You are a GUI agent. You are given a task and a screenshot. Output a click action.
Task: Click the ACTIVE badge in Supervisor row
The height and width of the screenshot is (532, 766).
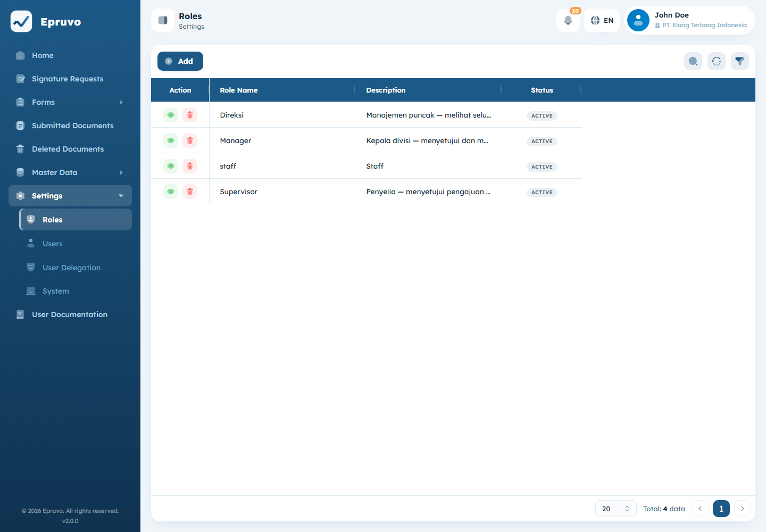coord(542,192)
